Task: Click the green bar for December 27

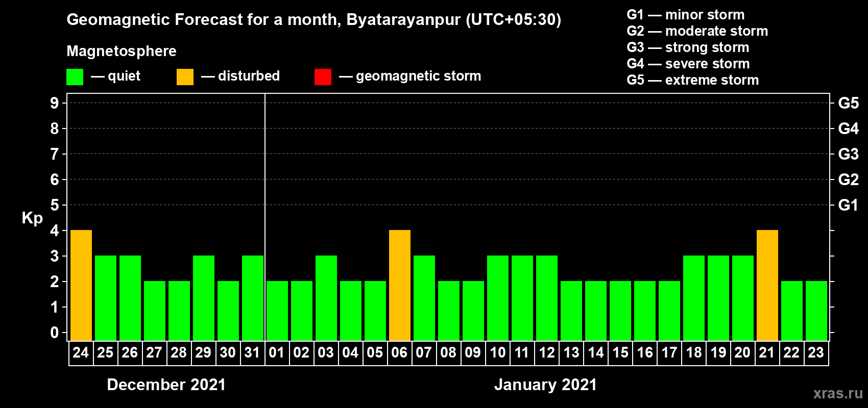Action: click(155, 311)
